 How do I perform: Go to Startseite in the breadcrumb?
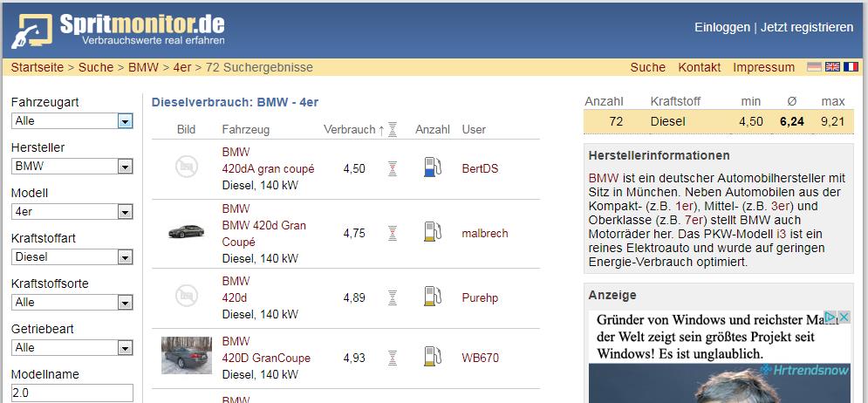[38, 67]
